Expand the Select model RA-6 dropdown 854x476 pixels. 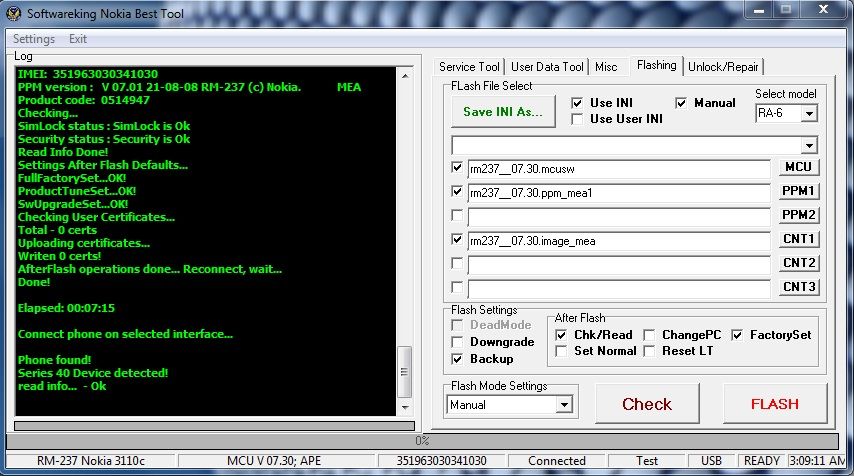809,113
